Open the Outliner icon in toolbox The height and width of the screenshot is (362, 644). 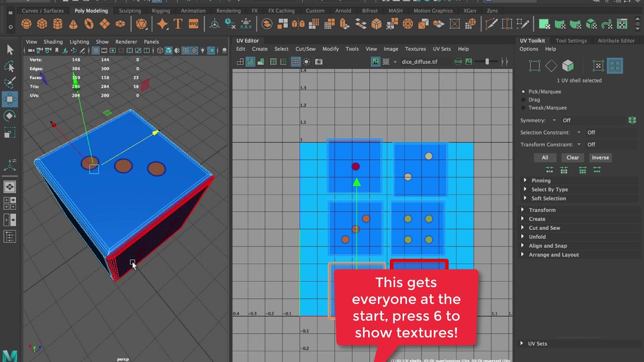pos(10,236)
